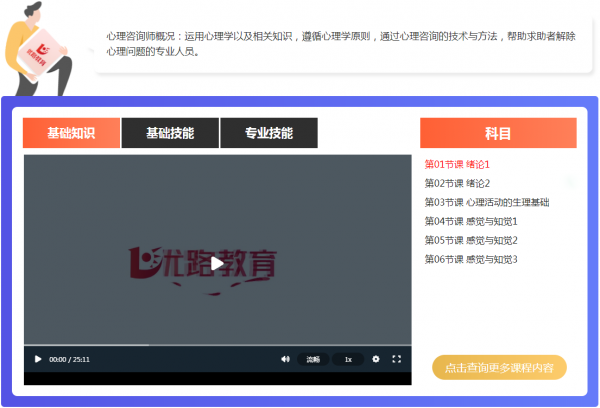This screenshot has height=408, width=600.
Task: Mute the video volume speaker icon
Action: click(x=285, y=359)
